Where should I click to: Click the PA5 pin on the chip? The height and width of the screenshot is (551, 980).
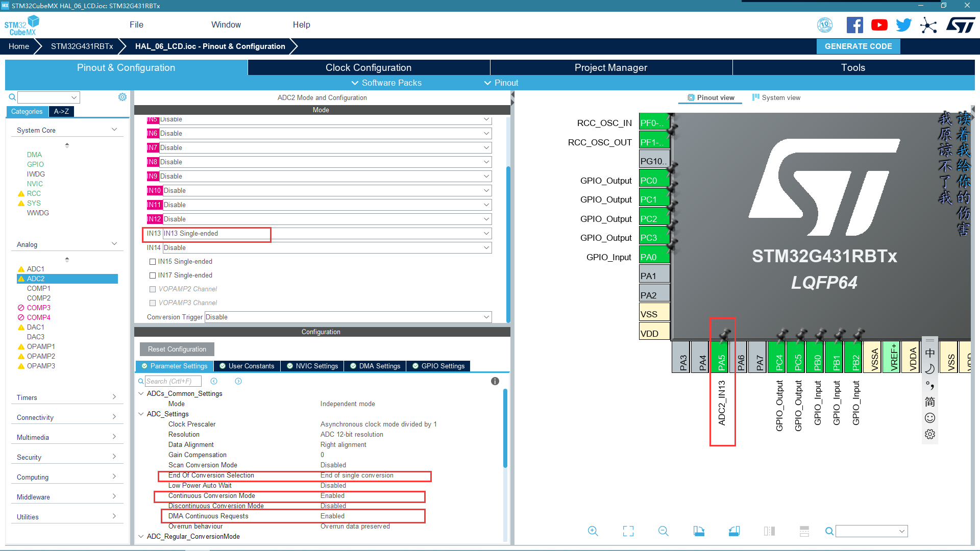[721, 357]
